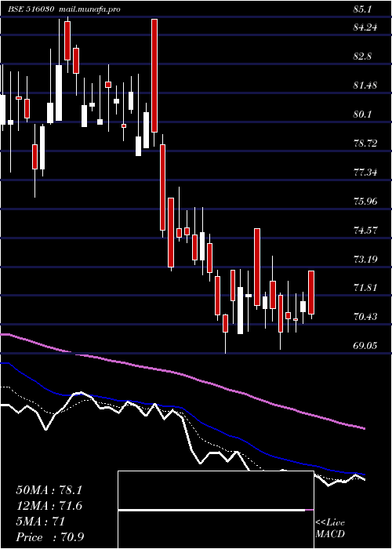Select the 50MA : 78.1 readout
This screenshot has width=392, height=549.
point(49,490)
